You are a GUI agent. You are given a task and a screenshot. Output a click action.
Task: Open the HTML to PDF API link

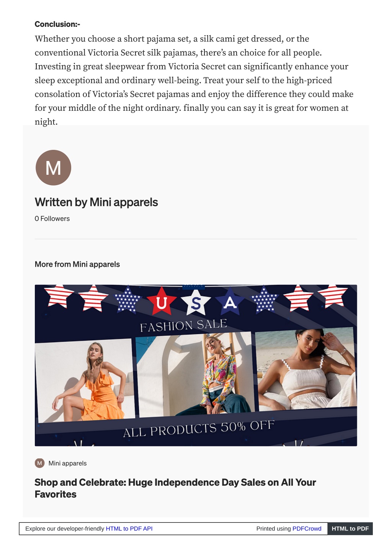pos(129,529)
